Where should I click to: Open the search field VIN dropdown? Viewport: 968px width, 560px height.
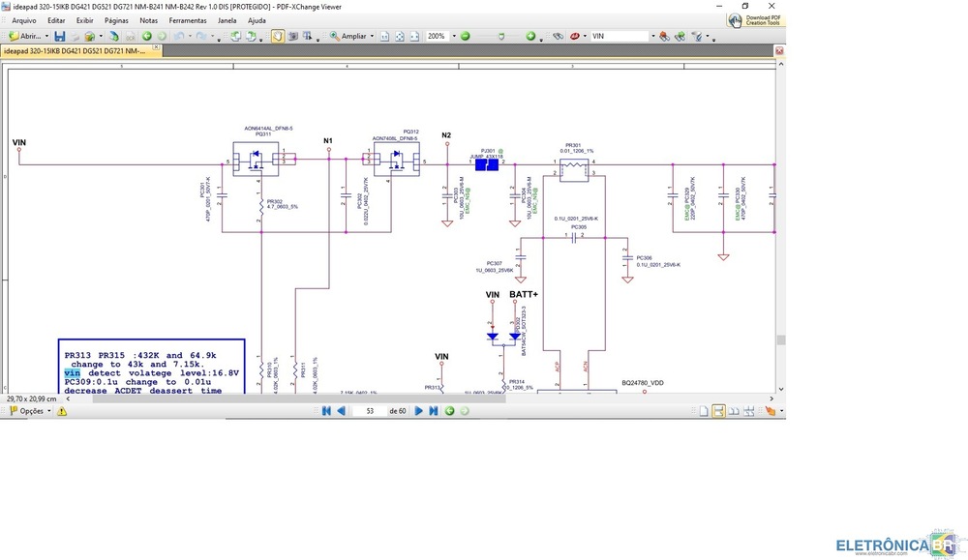point(652,36)
